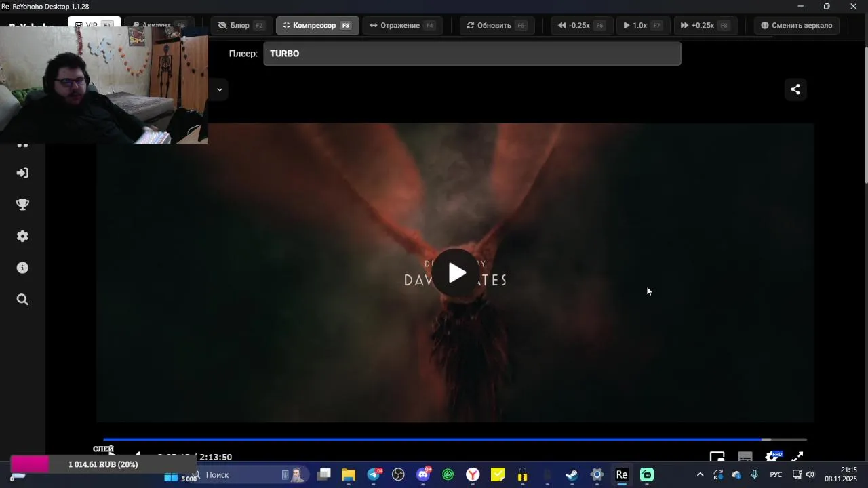Image resolution: width=868 pixels, height=488 pixels.
Task: Open Steam from the taskbar
Action: coord(572,475)
